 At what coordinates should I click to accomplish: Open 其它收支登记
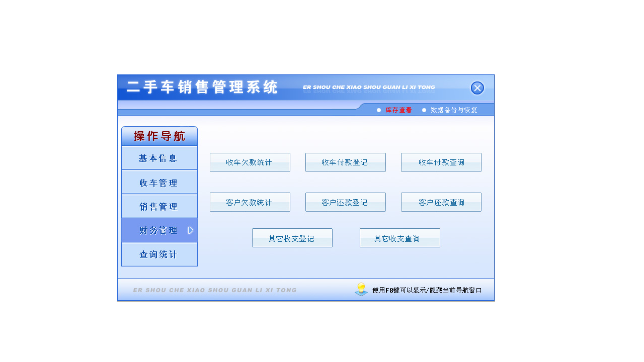pyautogui.click(x=292, y=237)
